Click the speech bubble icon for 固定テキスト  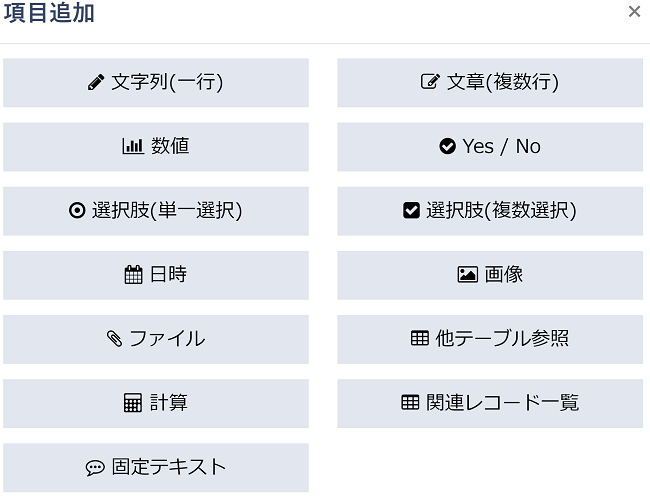click(x=95, y=468)
